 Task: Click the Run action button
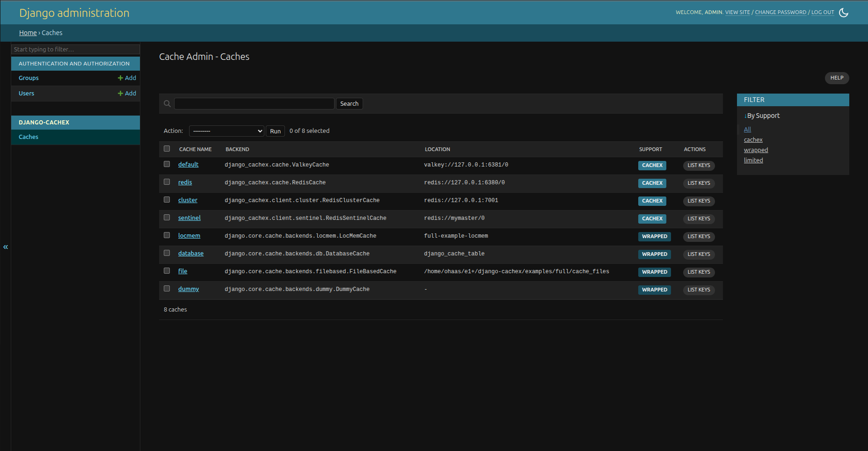[x=276, y=131]
